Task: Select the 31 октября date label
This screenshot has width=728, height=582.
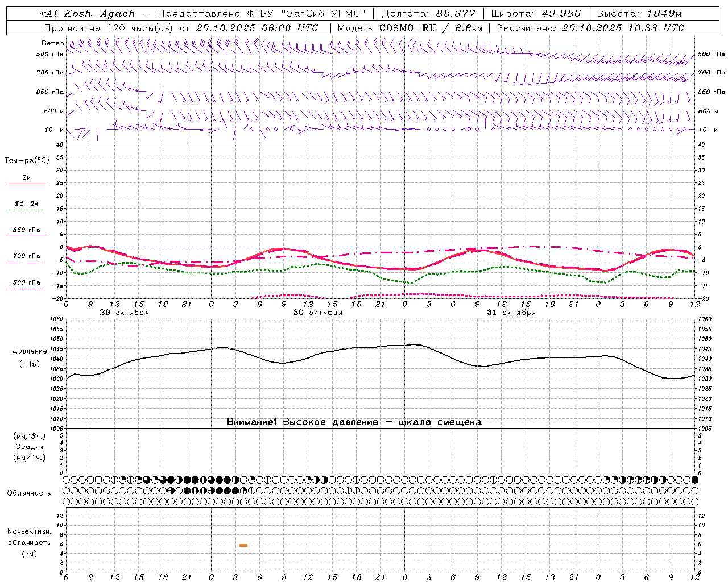Action: click(x=511, y=313)
